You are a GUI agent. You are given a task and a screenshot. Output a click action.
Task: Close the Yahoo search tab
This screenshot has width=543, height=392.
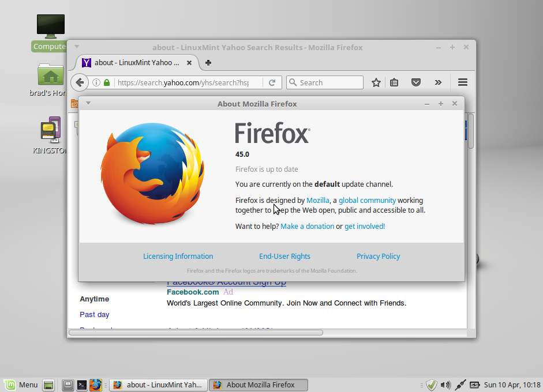click(x=189, y=63)
